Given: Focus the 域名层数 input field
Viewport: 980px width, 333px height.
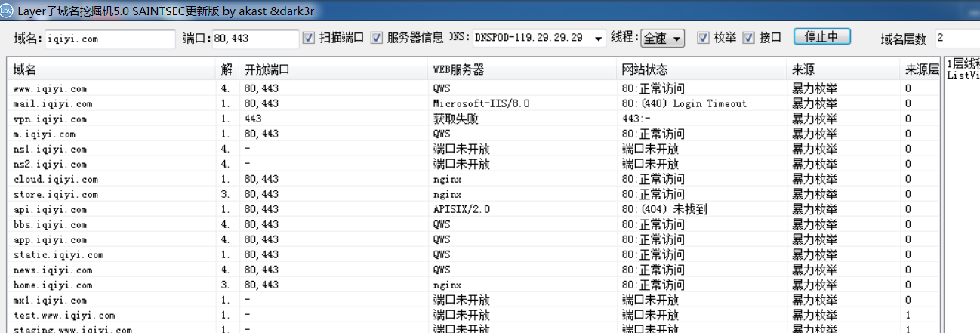Looking at the screenshot, I should [957, 39].
